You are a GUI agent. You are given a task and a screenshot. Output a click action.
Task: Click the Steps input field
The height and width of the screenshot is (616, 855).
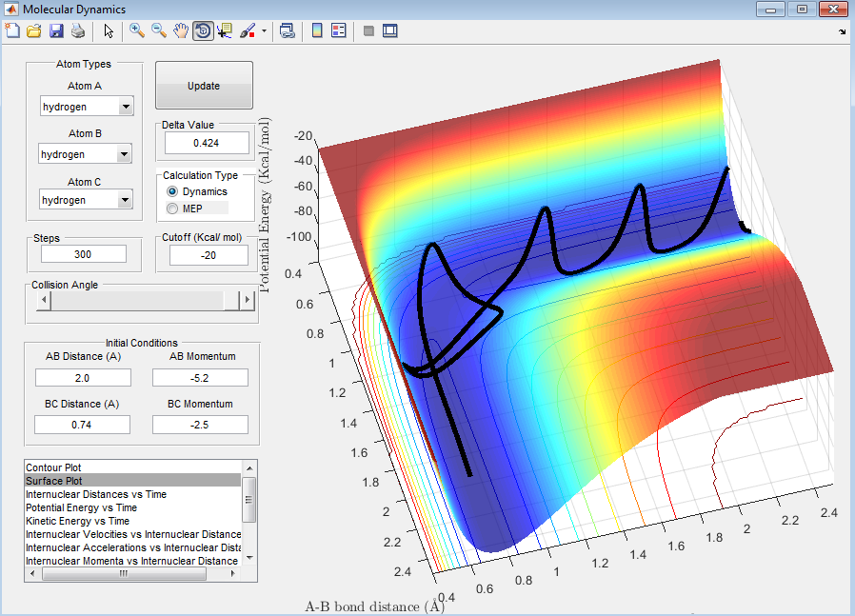(x=83, y=254)
